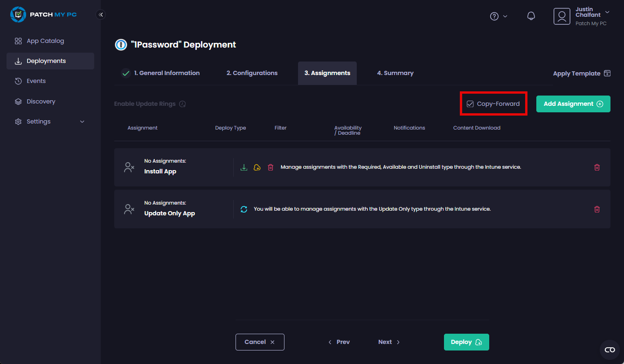624x364 pixels.
Task: Click the pink trash icon next to the cloud icon
Action: [x=270, y=167]
